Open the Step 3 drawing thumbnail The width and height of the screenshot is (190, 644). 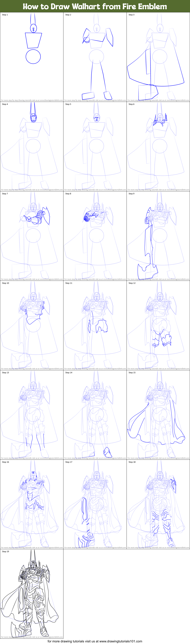(x=158, y=57)
